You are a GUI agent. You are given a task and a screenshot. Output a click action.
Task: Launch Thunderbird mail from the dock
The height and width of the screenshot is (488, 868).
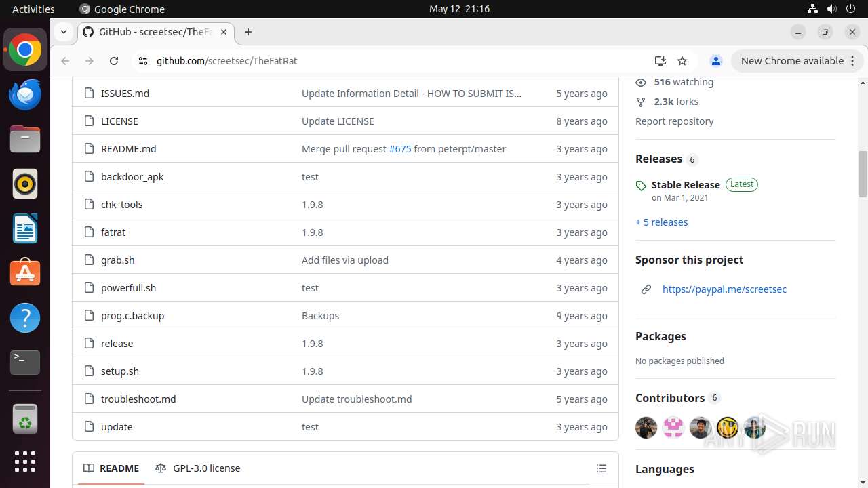25,95
